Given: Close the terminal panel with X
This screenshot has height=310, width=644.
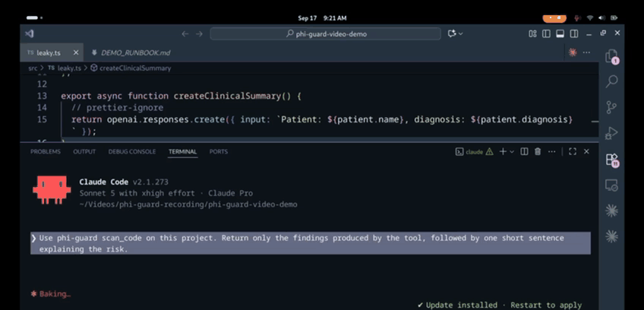Looking at the screenshot, I should pyautogui.click(x=586, y=152).
